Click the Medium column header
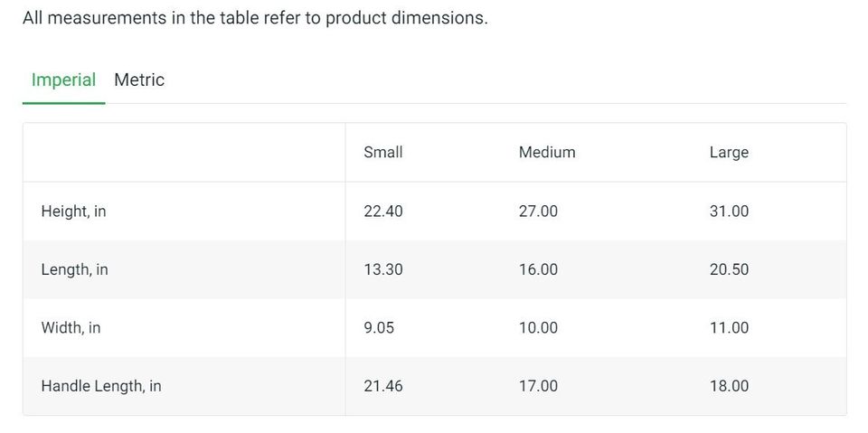 tap(547, 152)
